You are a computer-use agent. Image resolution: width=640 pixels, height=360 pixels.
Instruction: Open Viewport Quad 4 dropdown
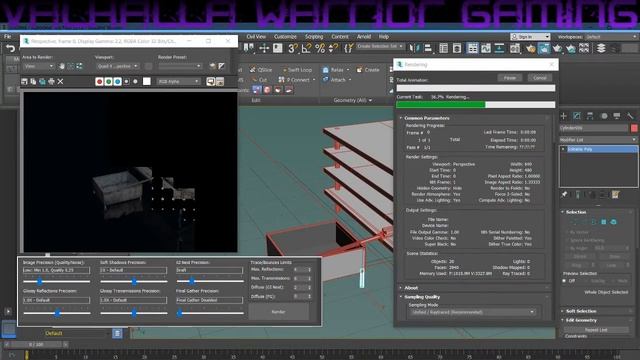(x=118, y=66)
